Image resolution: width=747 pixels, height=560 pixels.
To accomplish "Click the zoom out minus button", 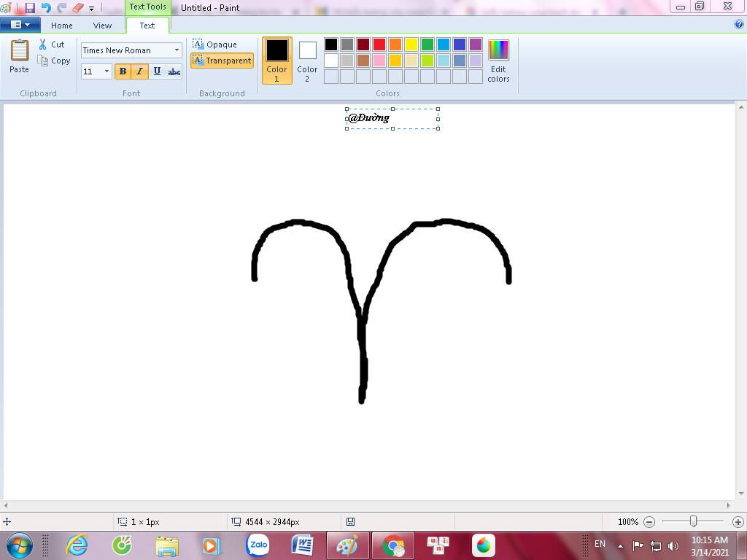I will pos(649,522).
